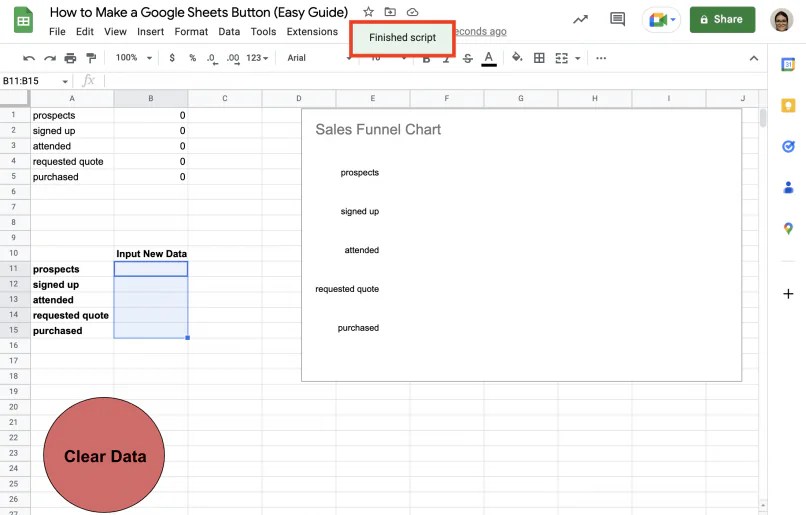
Task: Check cloud save status icon
Action: click(x=412, y=12)
